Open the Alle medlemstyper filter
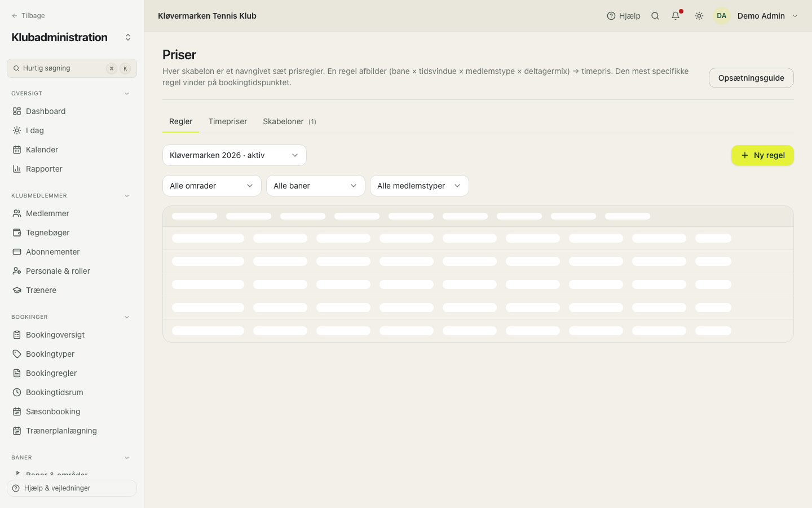 420,186
